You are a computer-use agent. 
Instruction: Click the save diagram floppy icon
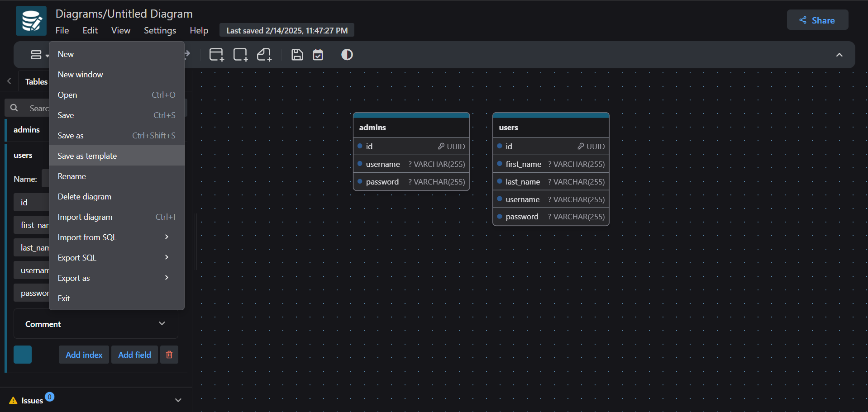coord(297,55)
